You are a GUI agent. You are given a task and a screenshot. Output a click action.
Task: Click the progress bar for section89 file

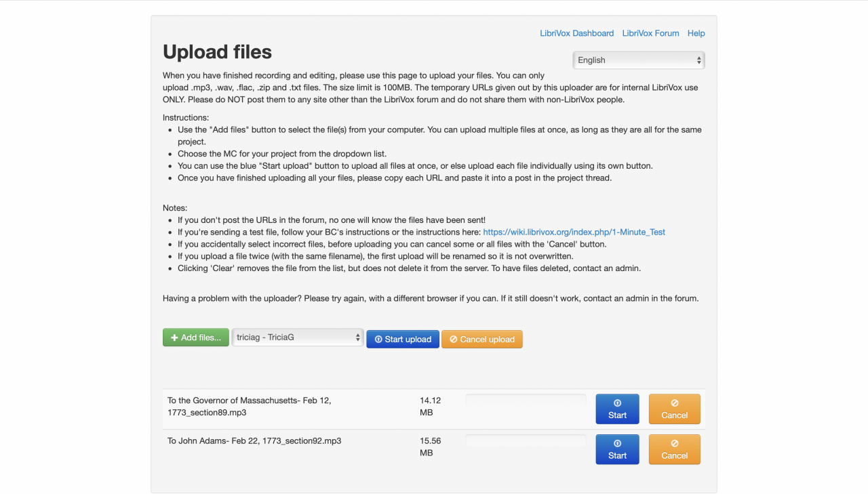point(526,400)
